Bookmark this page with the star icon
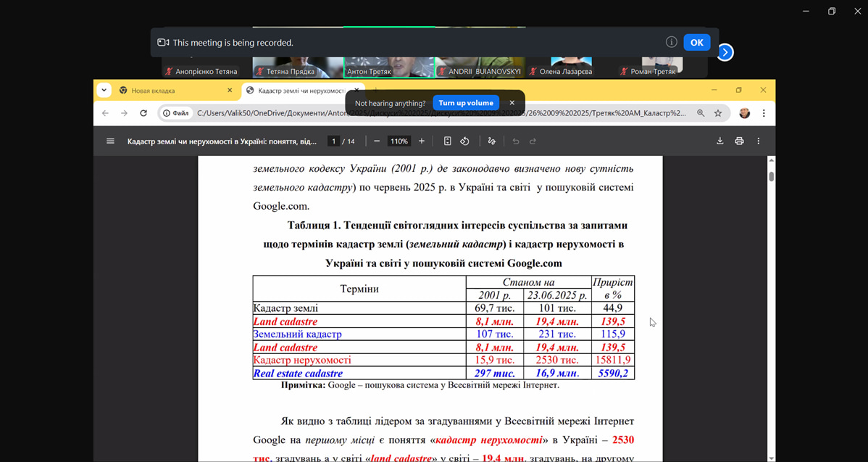 (x=718, y=113)
